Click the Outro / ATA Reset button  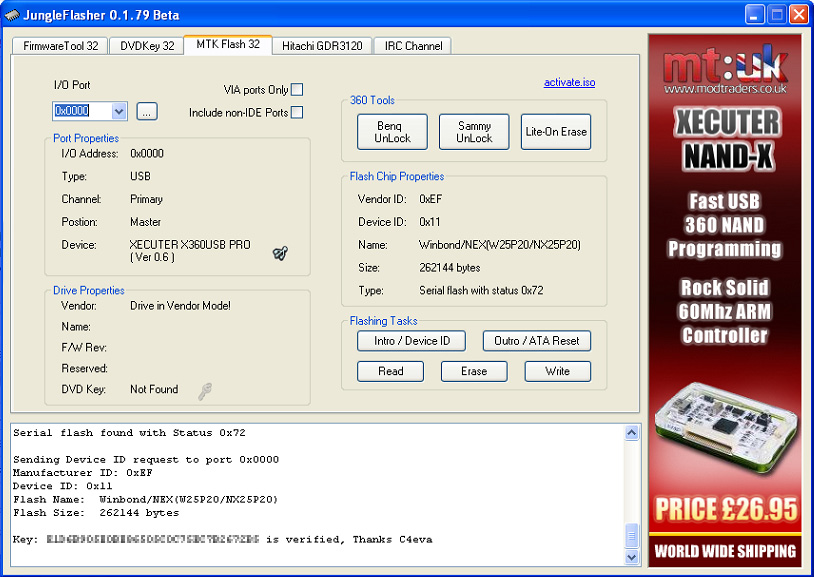click(x=537, y=341)
